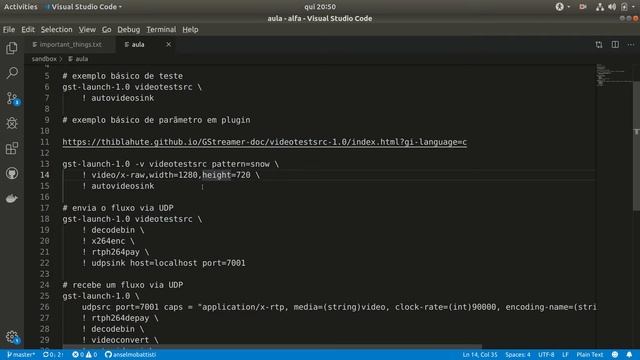Click the feedback smiley in status bar

pos(615,355)
